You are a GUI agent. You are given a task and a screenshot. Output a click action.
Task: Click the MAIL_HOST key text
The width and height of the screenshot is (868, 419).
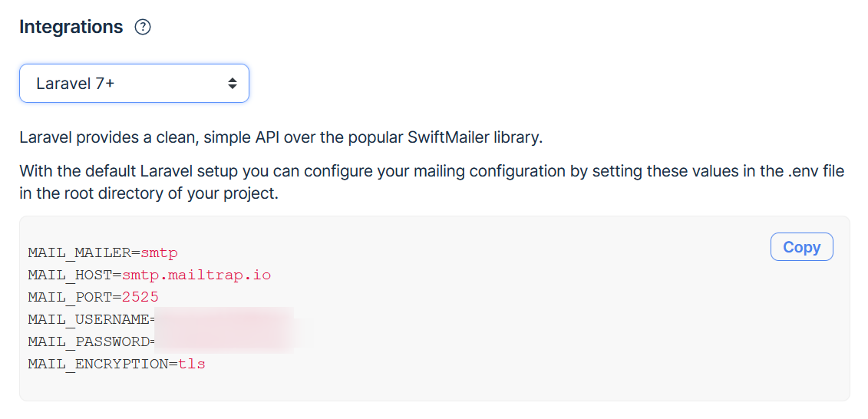coord(71,275)
